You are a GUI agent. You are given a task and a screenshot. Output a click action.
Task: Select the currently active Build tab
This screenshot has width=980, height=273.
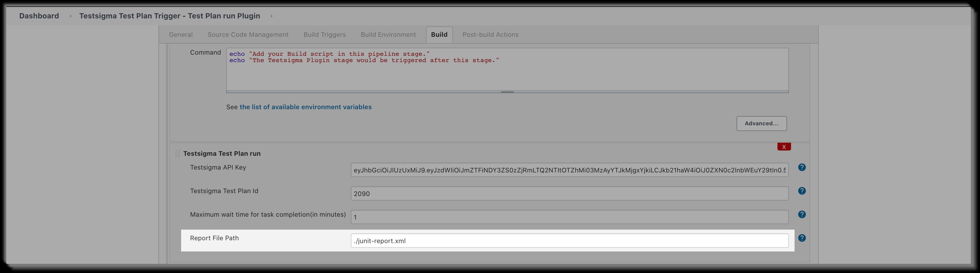click(x=439, y=34)
